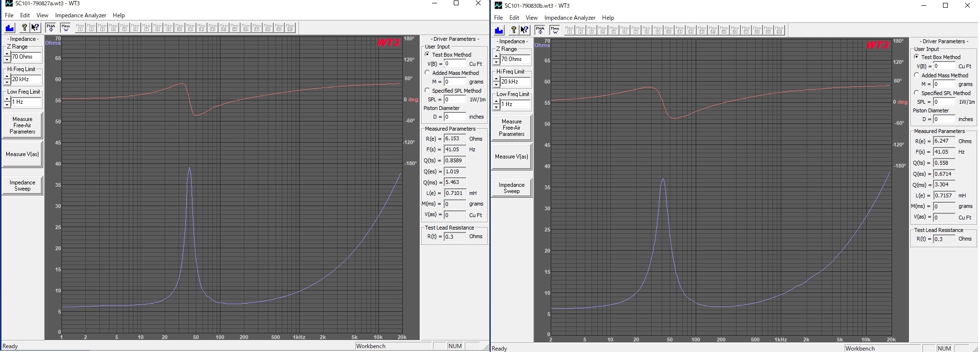Open Edit menu in left window
Viewport: 980px width, 352px height.
pyautogui.click(x=25, y=15)
